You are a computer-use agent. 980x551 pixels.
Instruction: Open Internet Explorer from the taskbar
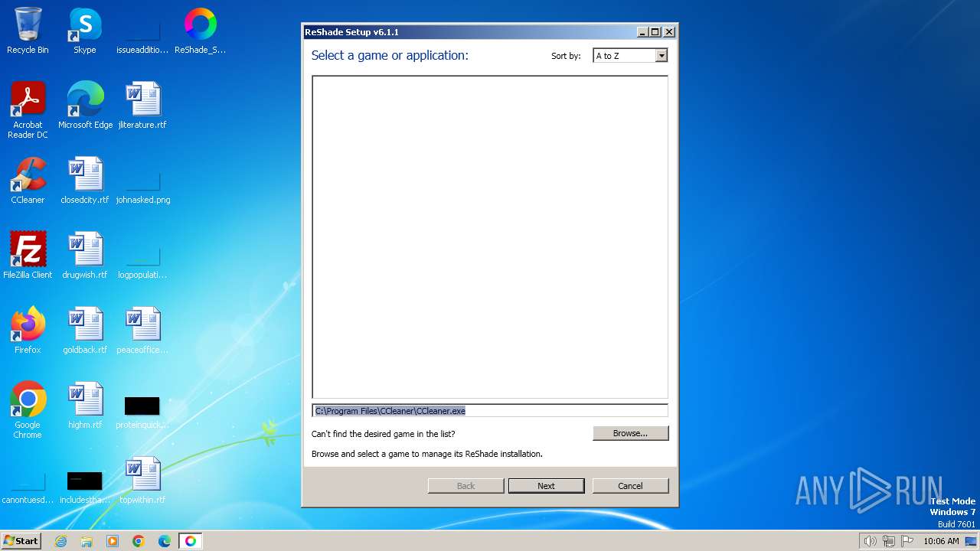(x=61, y=541)
